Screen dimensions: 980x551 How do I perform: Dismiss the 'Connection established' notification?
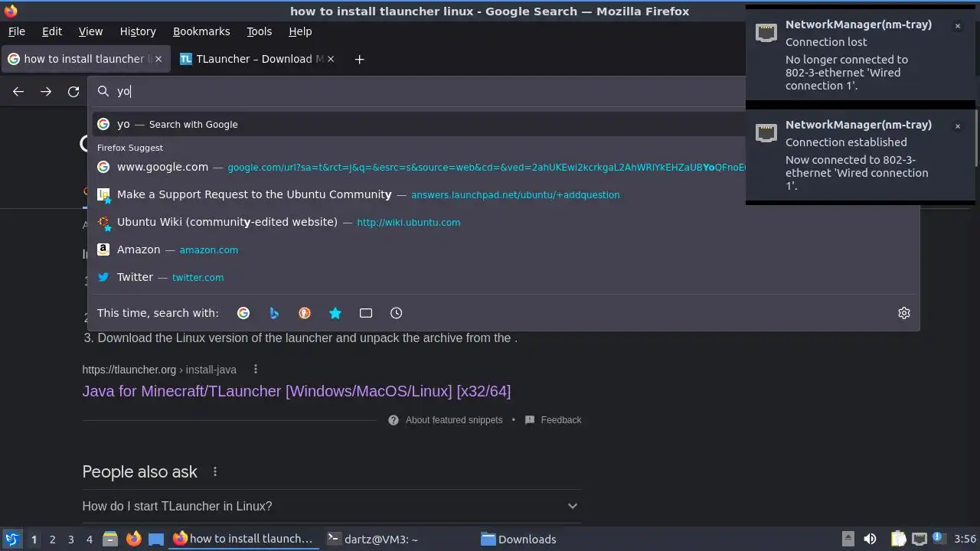(957, 126)
